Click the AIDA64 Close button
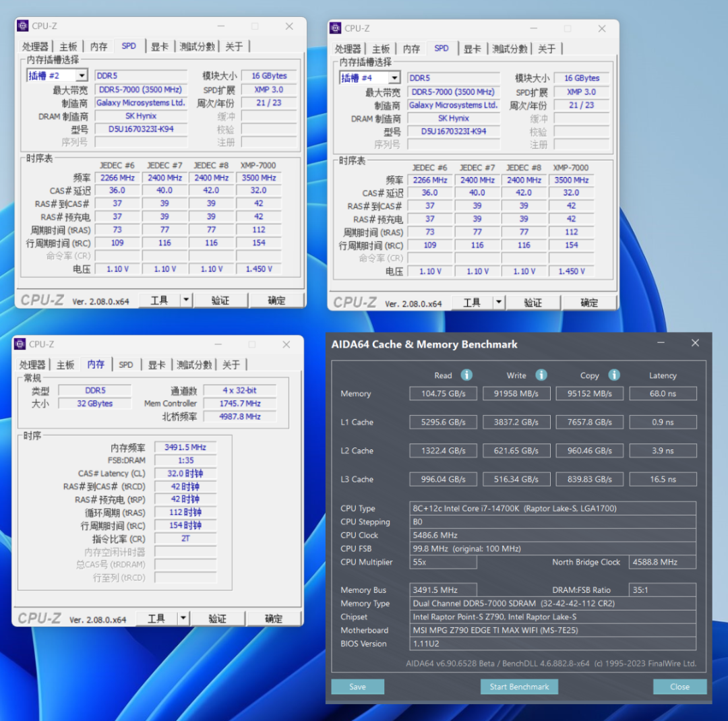Image resolution: width=728 pixels, height=721 pixels. [679, 687]
